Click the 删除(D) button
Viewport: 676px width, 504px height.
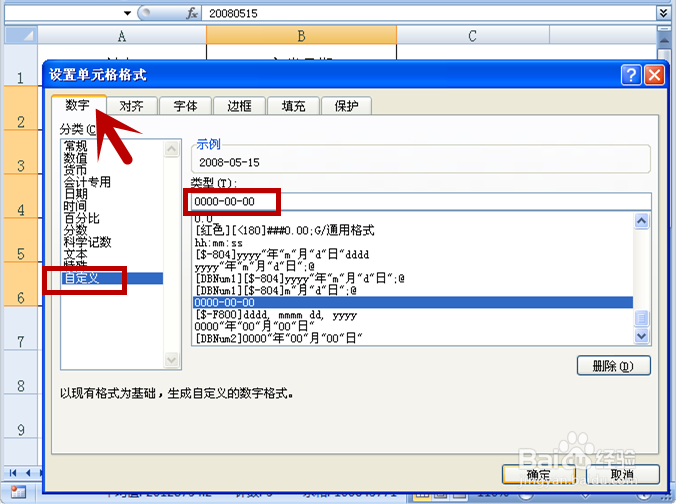tap(613, 366)
